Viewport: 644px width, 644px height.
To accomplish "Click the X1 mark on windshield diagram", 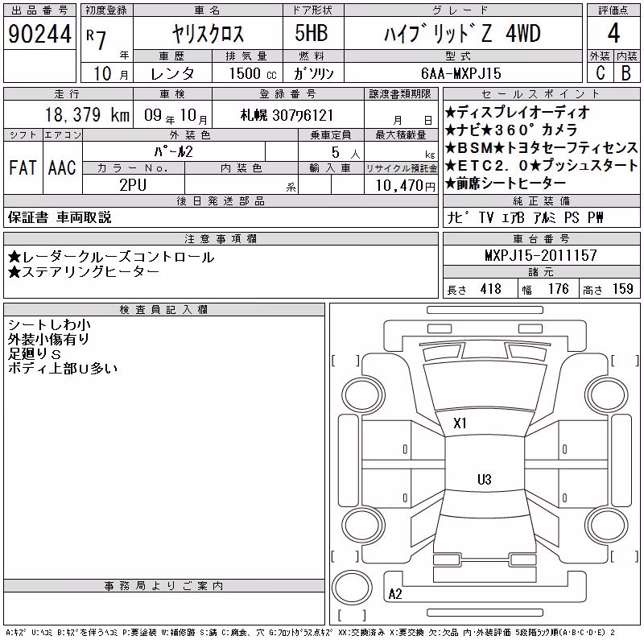I will coord(460,423).
